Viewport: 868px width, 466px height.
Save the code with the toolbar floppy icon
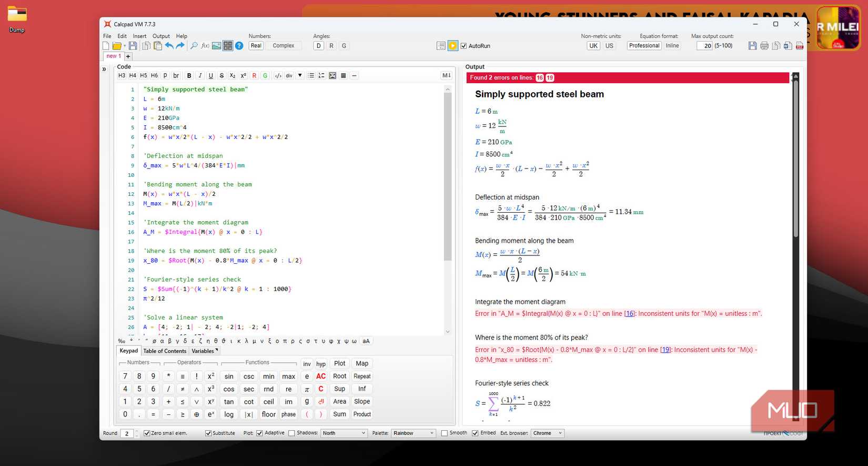point(133,46)
